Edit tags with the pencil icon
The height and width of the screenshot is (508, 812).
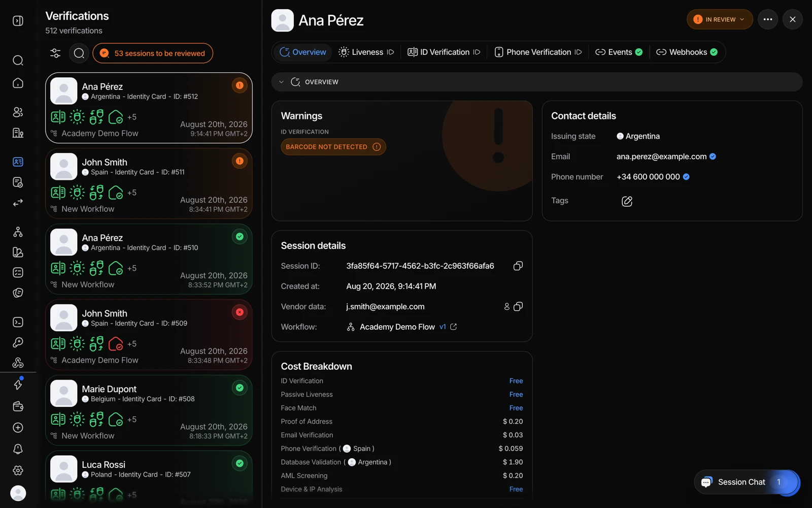(x=627, y=201)
